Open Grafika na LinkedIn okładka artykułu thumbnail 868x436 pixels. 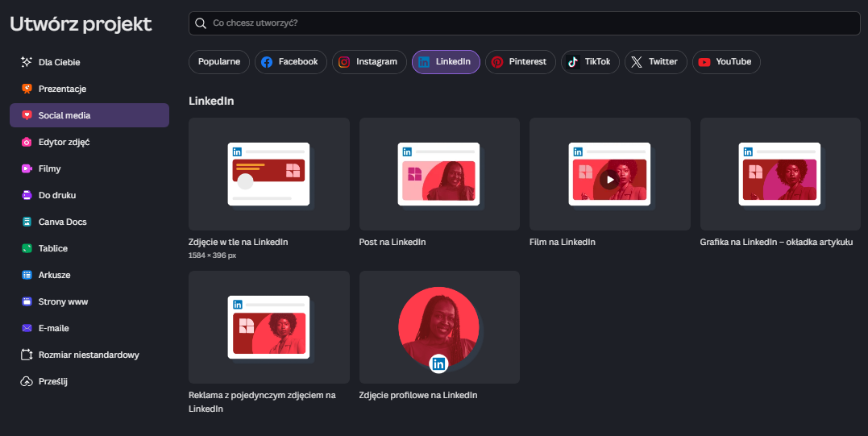[x=780, y=174]
